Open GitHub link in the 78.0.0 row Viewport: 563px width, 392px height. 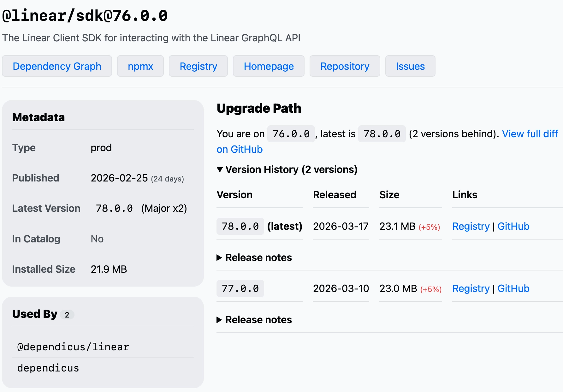click(513, 226)
